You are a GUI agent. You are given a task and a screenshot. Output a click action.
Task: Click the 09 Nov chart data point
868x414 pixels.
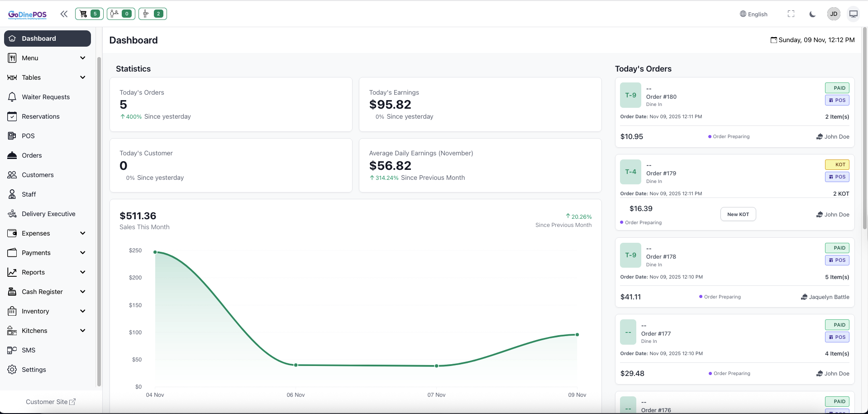577,335
